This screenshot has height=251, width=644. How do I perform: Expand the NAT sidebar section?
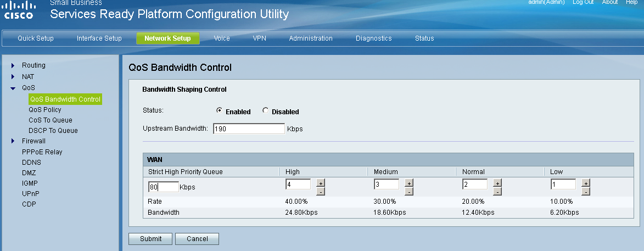coord(13,77)
